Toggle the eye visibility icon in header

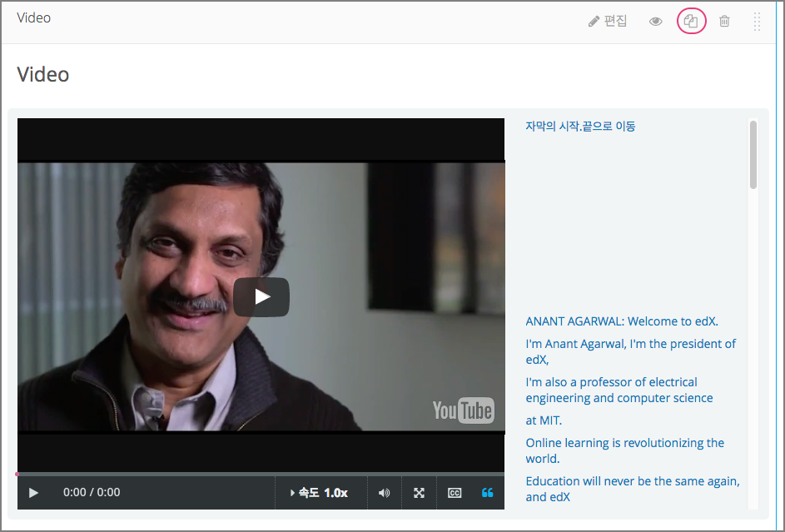tap(655, 22)
